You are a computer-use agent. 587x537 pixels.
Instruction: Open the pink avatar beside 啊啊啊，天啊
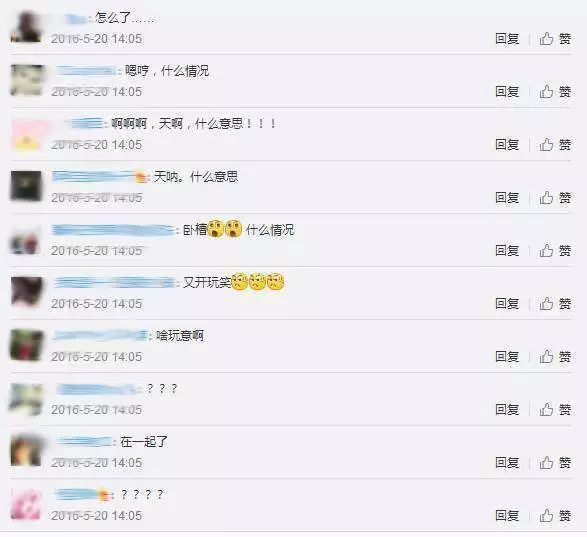[x=26, y=134]
